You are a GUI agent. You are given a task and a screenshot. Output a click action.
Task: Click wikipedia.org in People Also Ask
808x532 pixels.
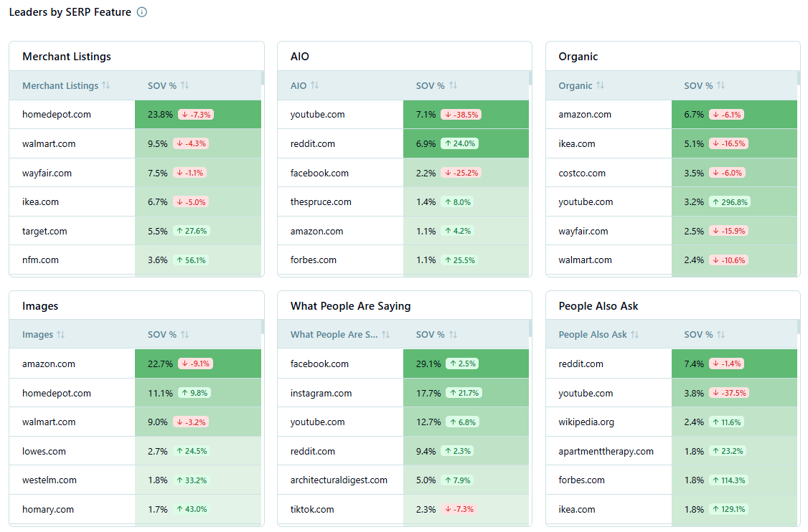click(x=586, y=422)
